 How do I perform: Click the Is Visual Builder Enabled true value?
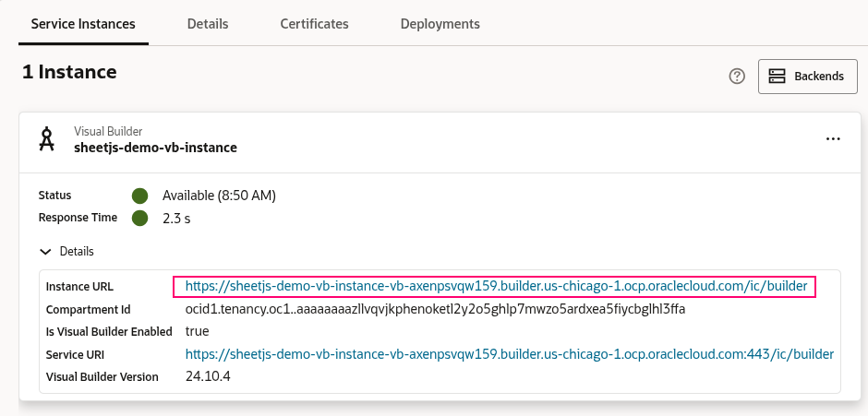pos(197,331)
